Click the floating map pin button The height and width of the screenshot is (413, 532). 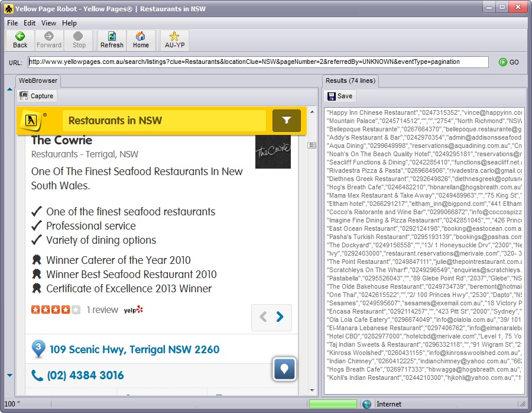pos(284,369)
